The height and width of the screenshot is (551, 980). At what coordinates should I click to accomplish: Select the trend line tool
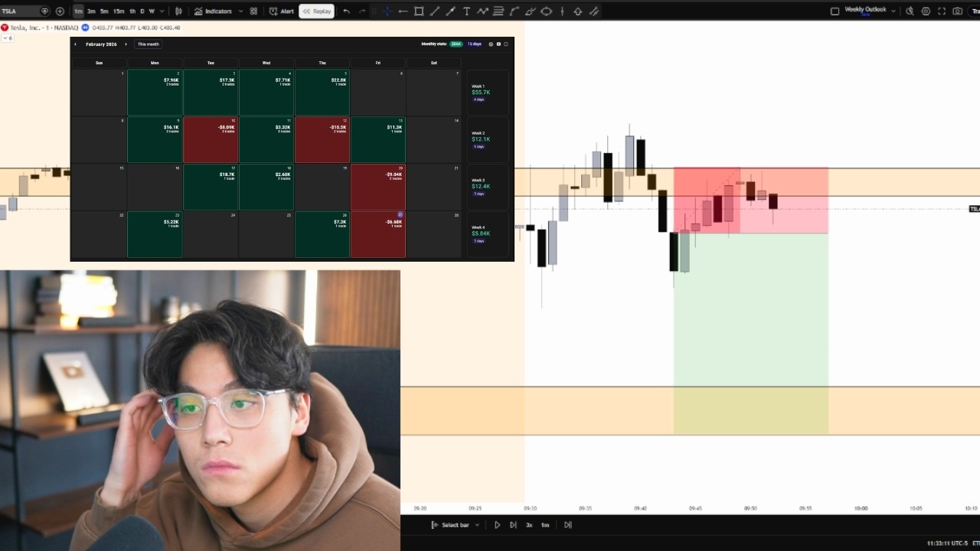[x=435, y=11]
